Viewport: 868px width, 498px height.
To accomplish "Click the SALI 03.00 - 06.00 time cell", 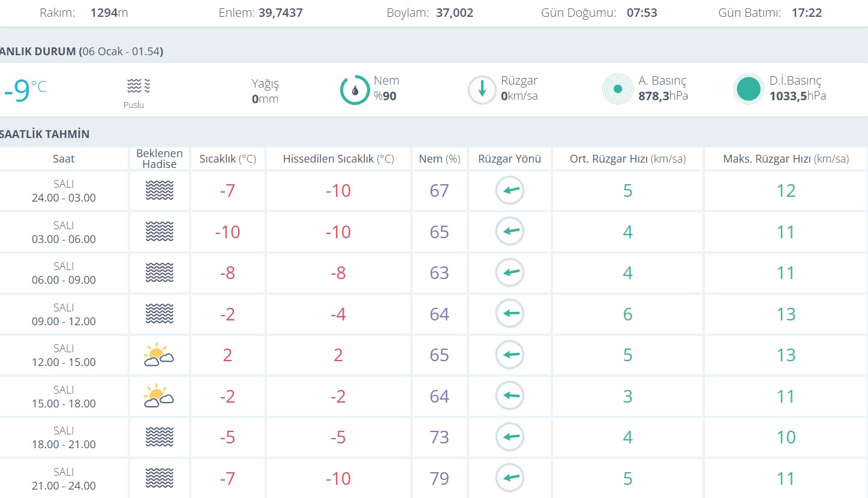I will point(64,232).
